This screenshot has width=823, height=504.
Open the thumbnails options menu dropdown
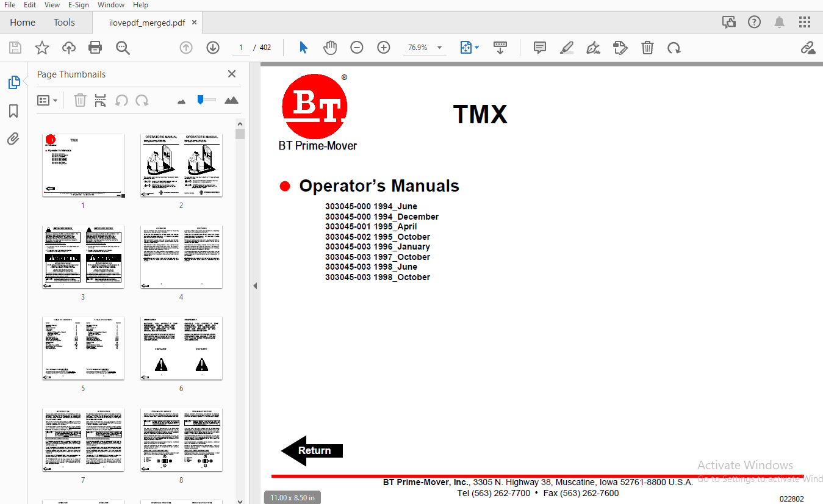pyautogui.click(x=48, y=100)
